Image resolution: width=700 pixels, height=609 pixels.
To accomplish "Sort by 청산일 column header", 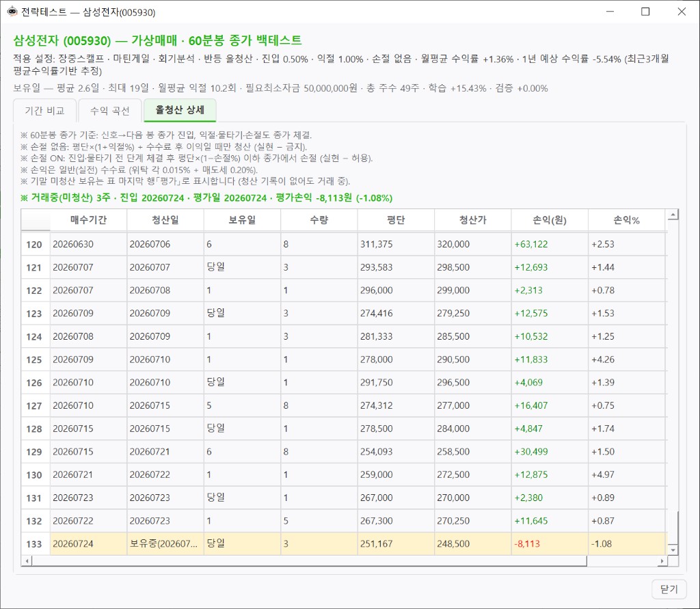I will click(x=165, y=220).
